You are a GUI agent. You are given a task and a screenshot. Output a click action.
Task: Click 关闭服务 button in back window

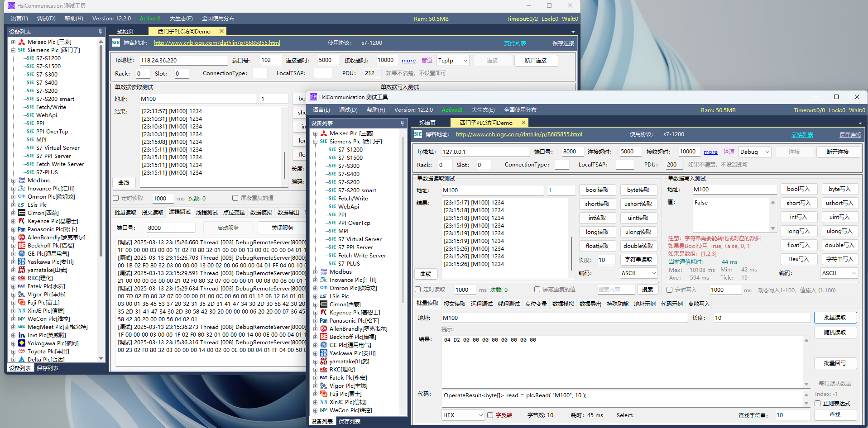point(283,228)
